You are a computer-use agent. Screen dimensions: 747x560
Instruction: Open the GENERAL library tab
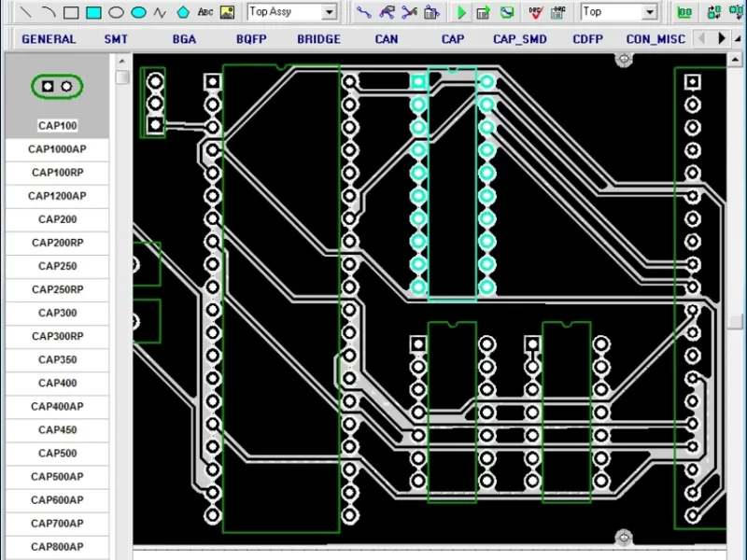point(49,39)
